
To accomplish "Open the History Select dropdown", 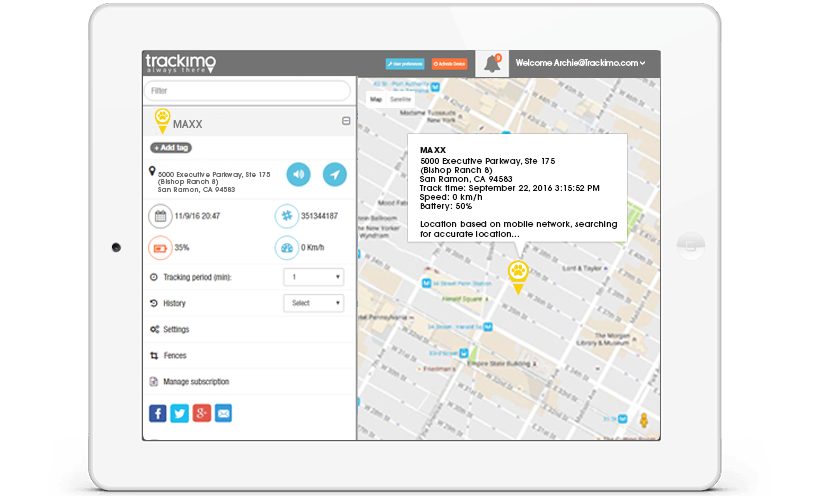I will tap(314, 303).
